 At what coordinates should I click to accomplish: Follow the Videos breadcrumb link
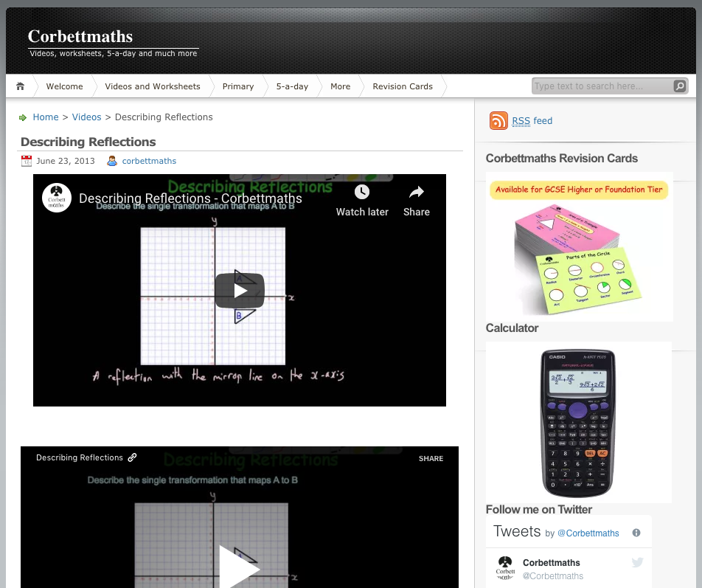point(86,117)
